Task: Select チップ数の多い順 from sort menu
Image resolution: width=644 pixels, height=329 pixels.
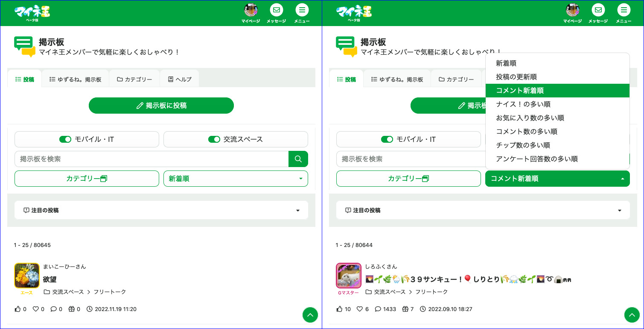Action: coord(557,145)
